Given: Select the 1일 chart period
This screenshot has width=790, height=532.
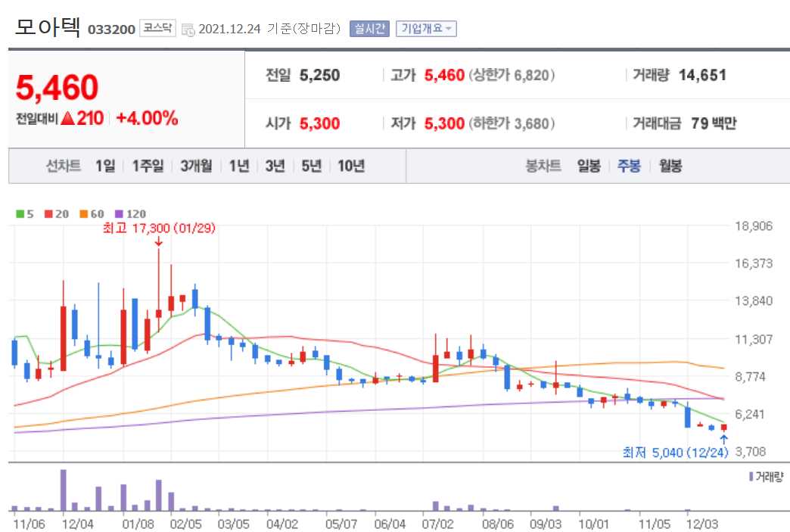Looking at the screenshot, I should click(x=104, y=166).
